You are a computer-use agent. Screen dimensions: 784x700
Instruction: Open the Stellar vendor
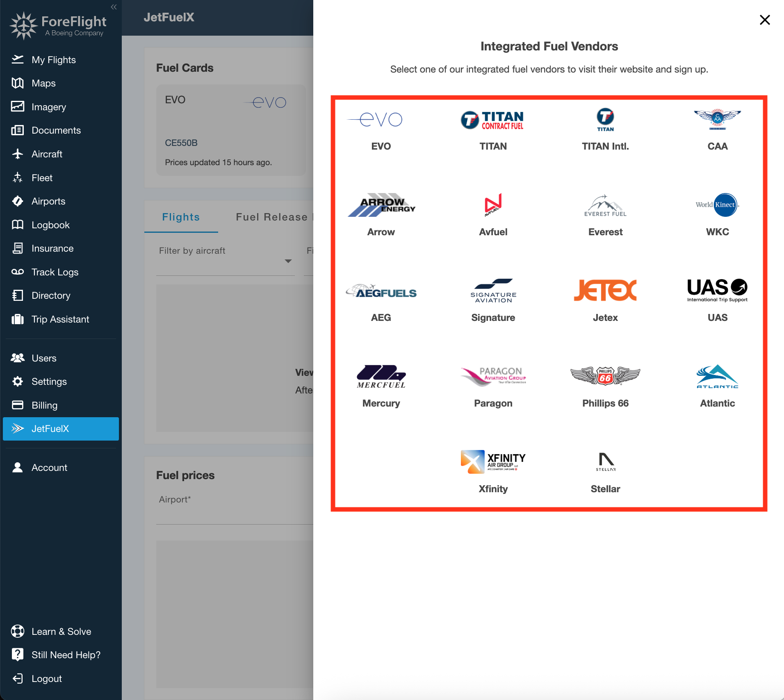point(605,473)
